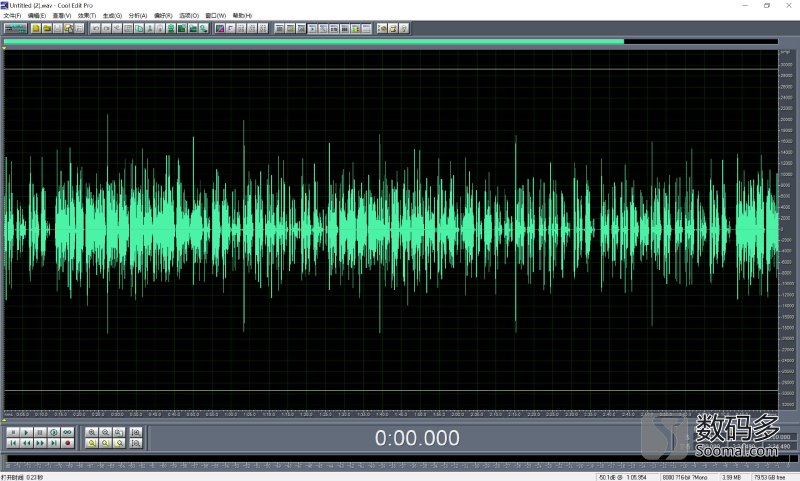Click the large 0:00.000 time display
The height and width of the screenshot is (481, 800).
click(417, 438)
